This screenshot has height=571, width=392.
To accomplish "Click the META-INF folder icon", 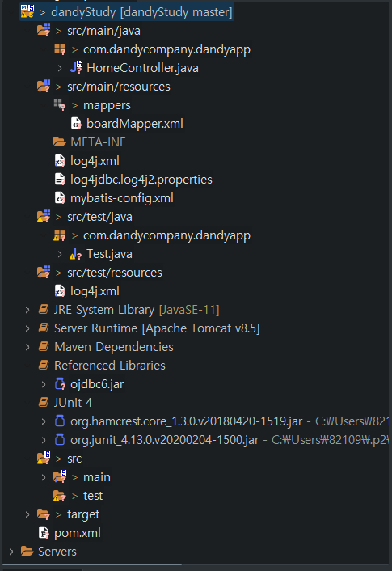I will 59,142.
